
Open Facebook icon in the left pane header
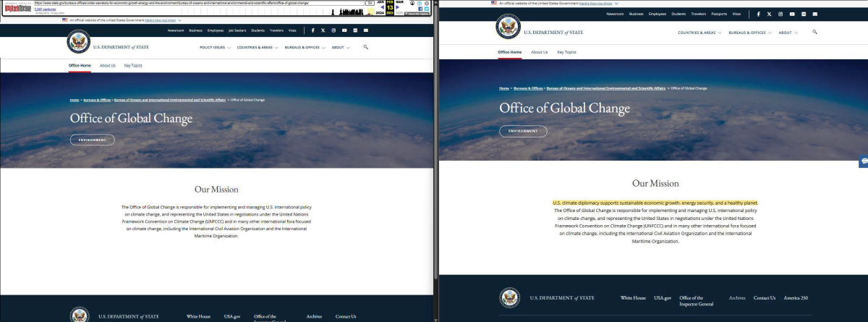tap(312, 30)
